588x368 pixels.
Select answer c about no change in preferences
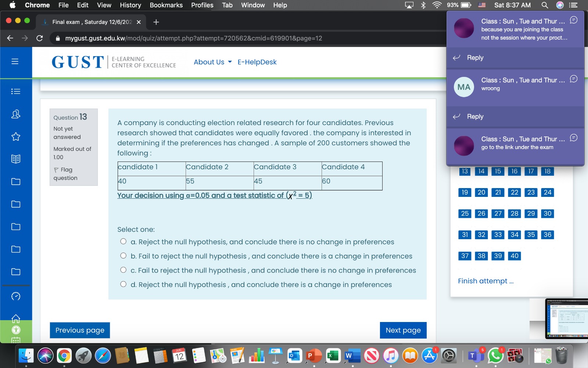123,269
